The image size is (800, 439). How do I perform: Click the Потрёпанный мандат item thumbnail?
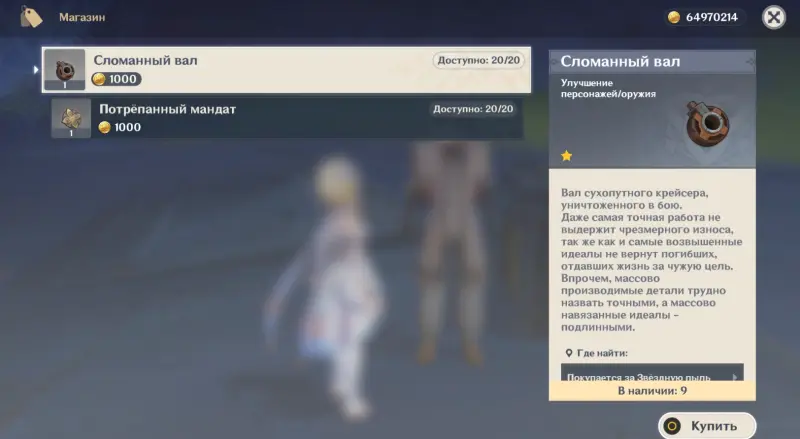pos(71,118)
